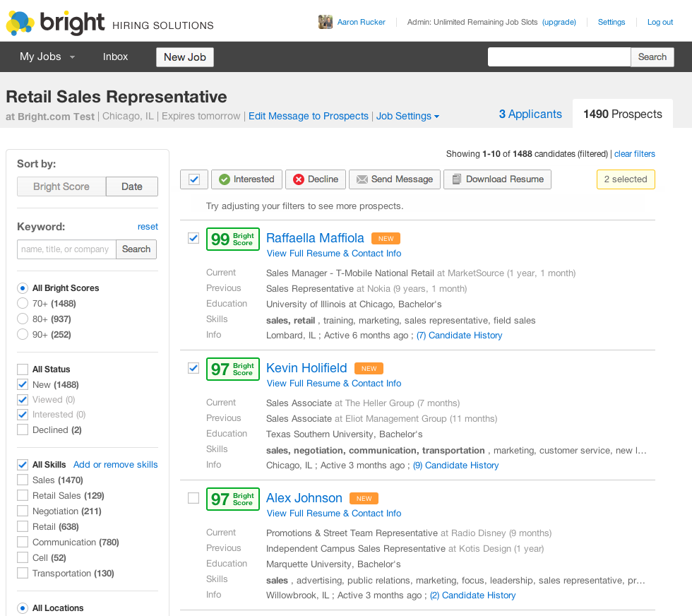692x616 pixels.
Task: Check the box for Alex Johnson
Action: click(193, 498)
